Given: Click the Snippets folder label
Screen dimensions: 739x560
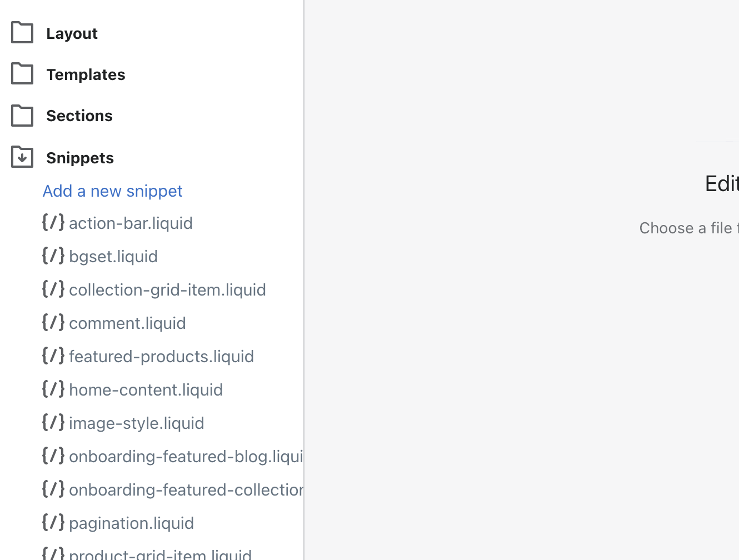Looking at the screenshot, I should (80, 158).
